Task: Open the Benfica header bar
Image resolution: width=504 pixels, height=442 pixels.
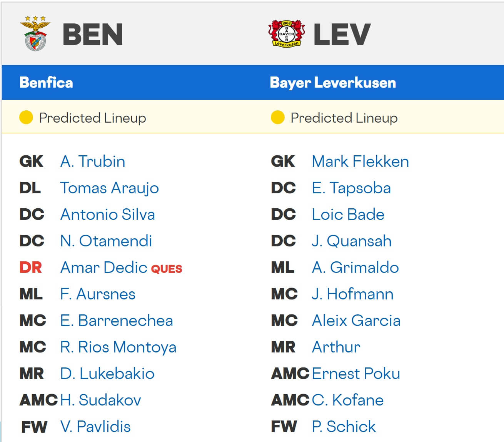Action: tap(46, 83)
